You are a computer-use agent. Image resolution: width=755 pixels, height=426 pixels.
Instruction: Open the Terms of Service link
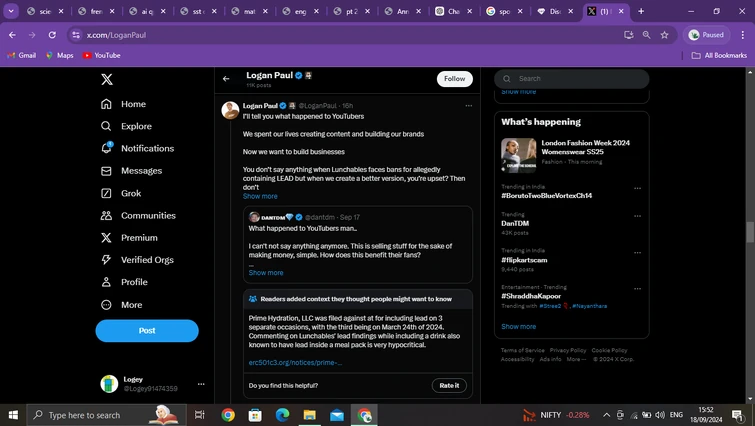tap(522, 350)
